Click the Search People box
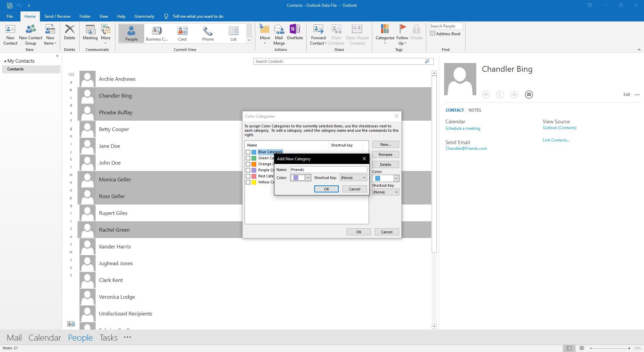Screen dimensions: 644x352 click(x=445, y=26)
